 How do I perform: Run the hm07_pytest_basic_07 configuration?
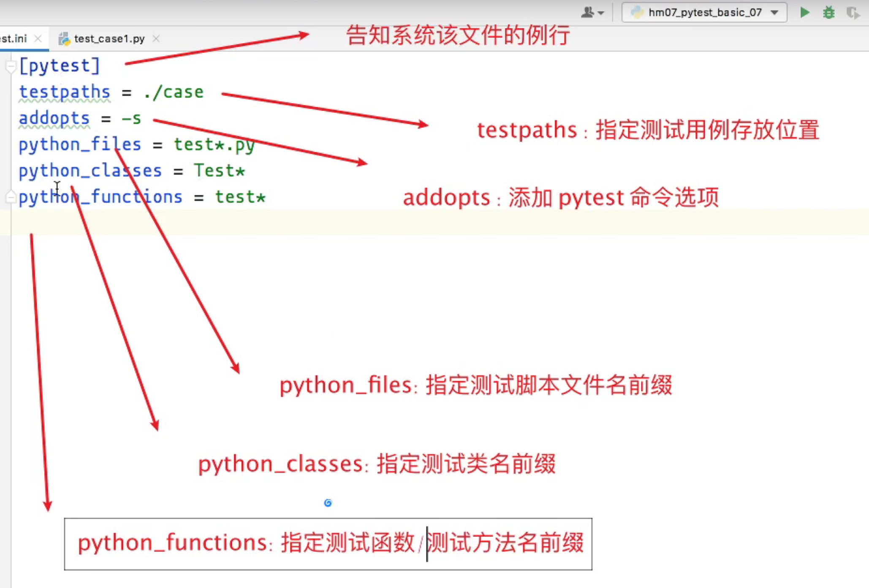[804, 13]
